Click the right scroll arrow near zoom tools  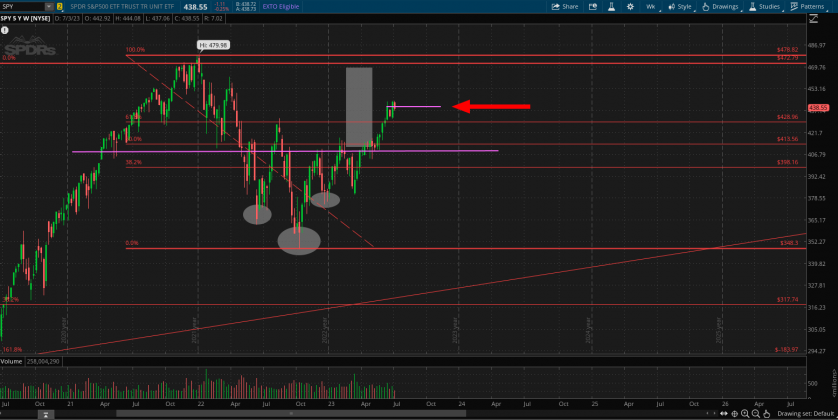[715, 414]
